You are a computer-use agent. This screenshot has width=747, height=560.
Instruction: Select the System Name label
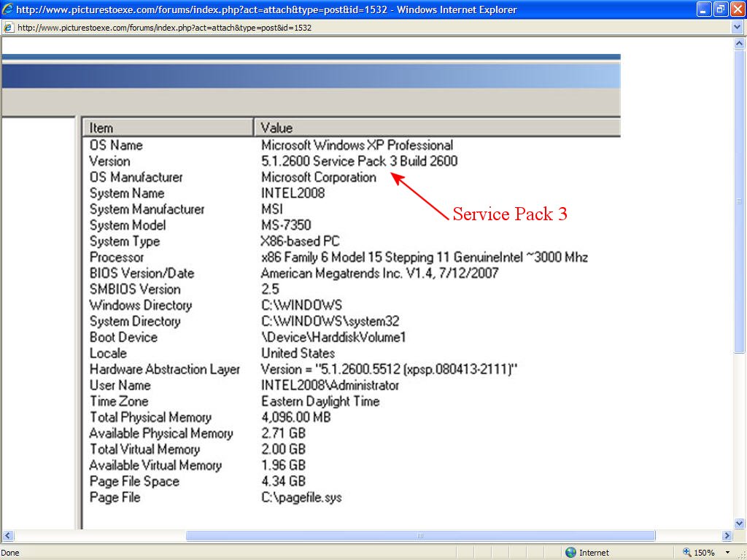point(127,192)
